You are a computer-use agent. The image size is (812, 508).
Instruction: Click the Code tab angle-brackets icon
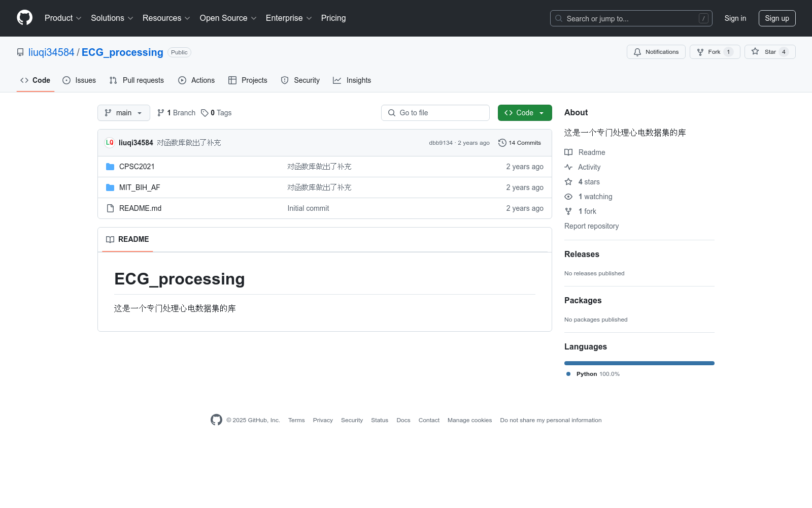(24, 80)
